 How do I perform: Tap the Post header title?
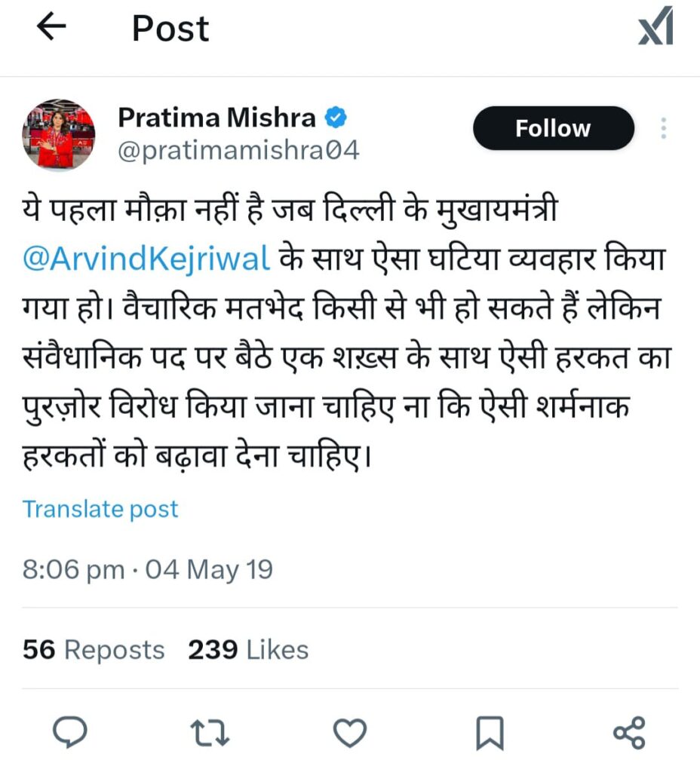tap(170, 29)
